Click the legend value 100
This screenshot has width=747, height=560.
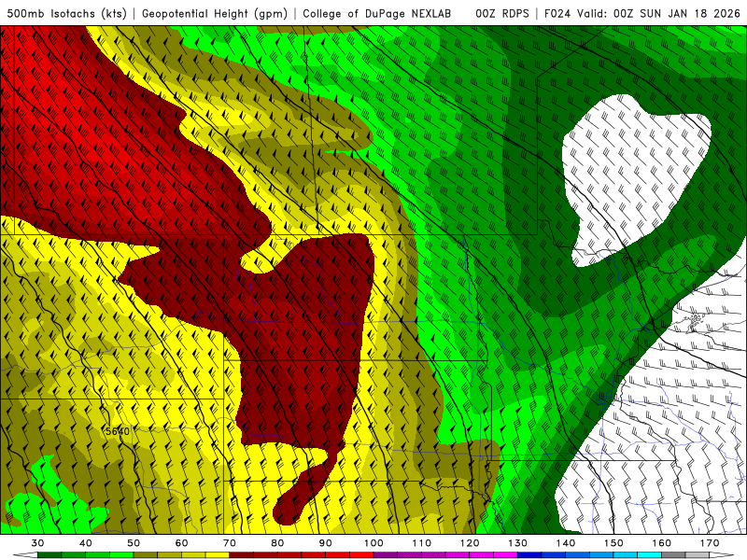coord(373,543)
